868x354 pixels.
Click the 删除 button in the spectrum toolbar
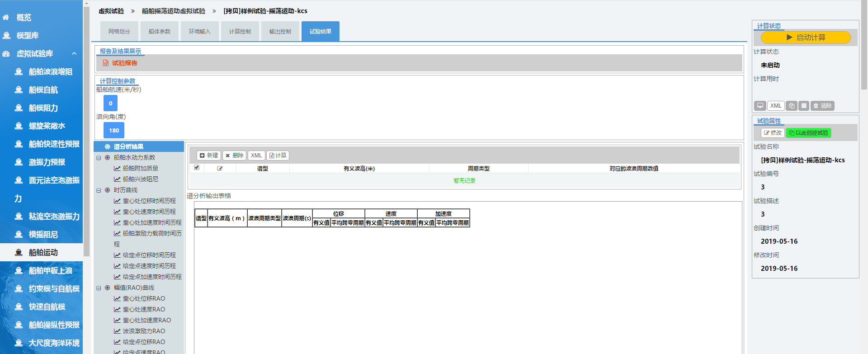point(235,156)
